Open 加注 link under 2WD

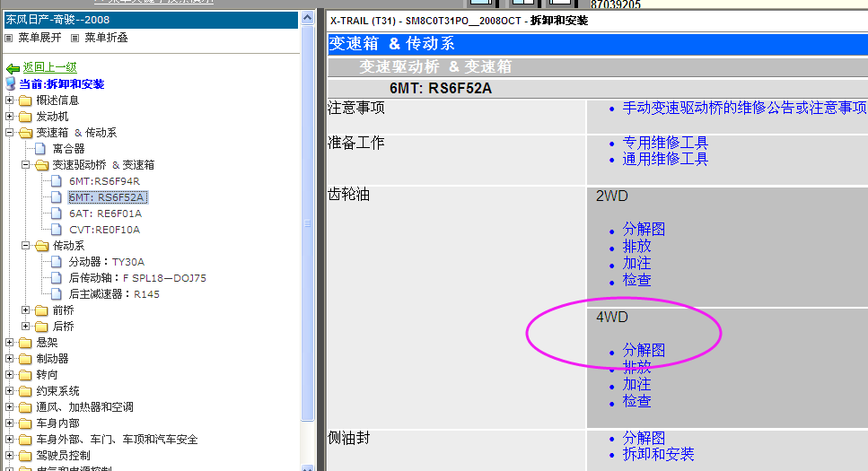(x=636, y=263)
